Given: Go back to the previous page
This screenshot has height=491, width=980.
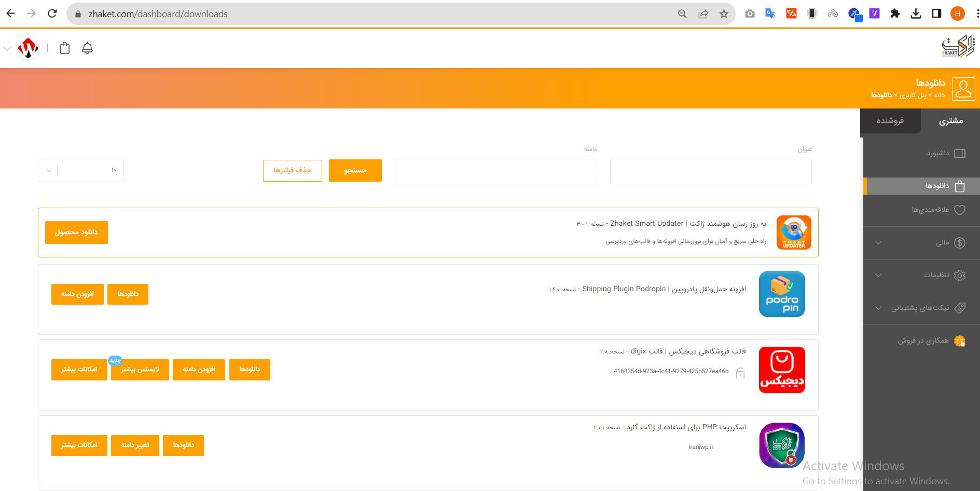Looking at the screenshot, I should pos(11,13).
